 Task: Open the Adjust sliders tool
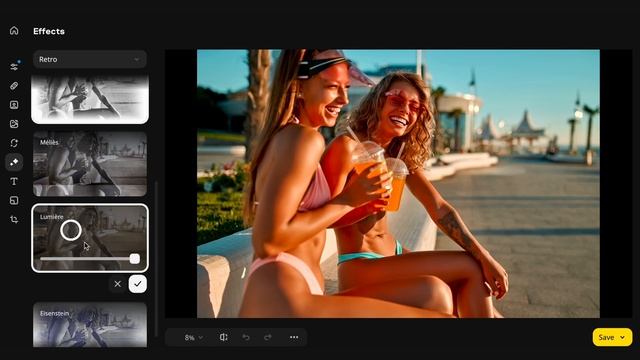click(x=14, y=67)
